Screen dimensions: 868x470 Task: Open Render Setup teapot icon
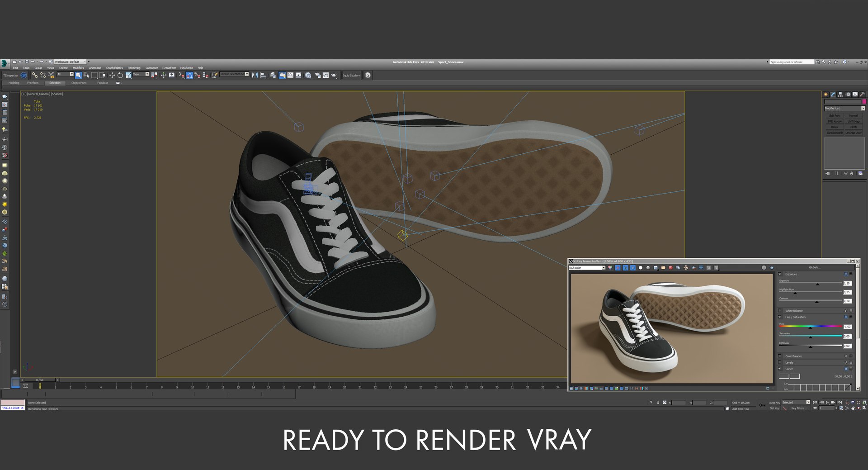click(x=317, y=76)
